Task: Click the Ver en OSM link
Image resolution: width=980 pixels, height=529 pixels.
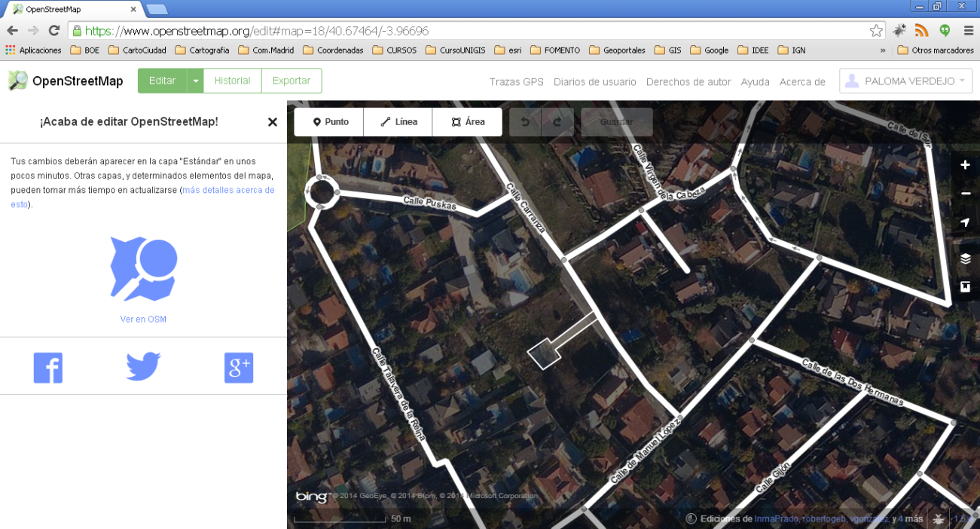Action: (142, 319)
